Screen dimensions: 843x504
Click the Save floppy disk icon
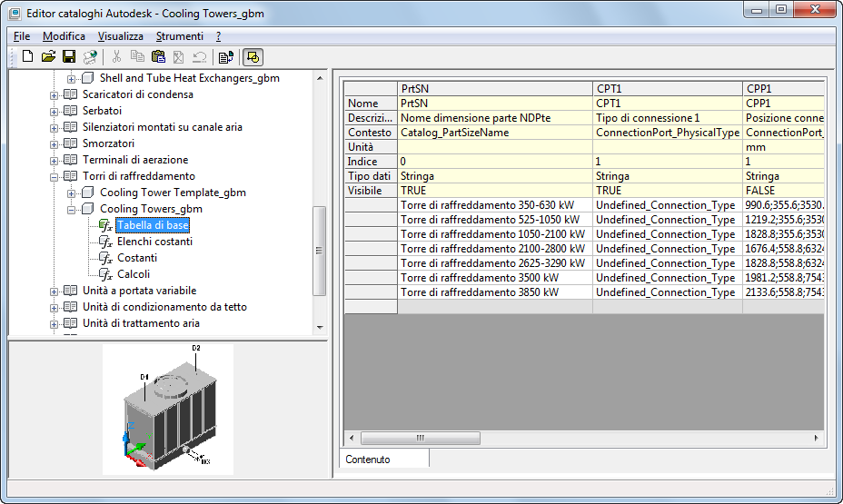click(69, 56)
